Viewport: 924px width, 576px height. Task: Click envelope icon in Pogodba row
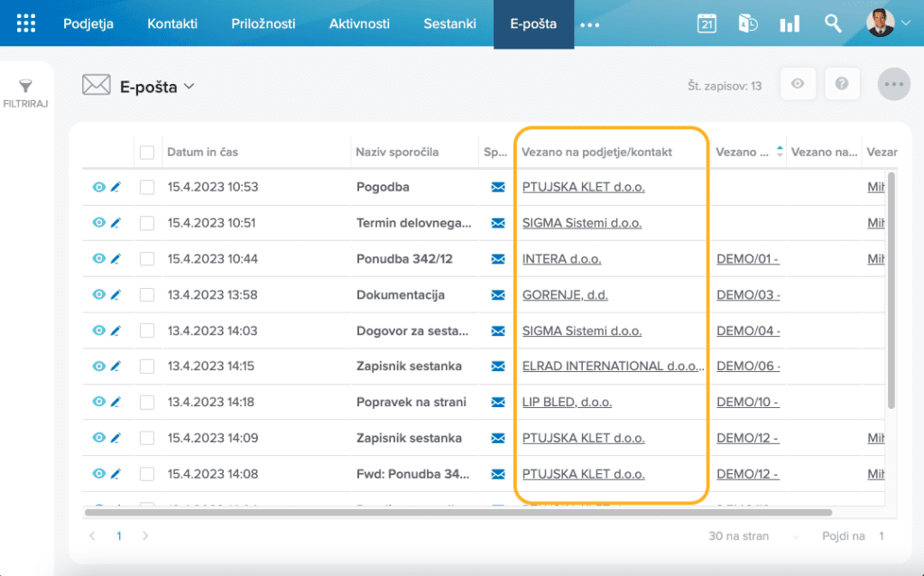pyautogui.click(x=498, y=187)
